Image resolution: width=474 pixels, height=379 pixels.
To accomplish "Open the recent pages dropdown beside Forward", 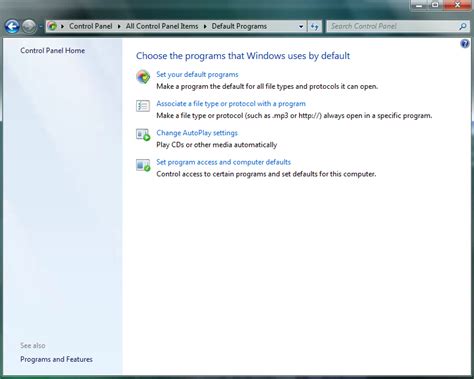I will click(41, 26).
